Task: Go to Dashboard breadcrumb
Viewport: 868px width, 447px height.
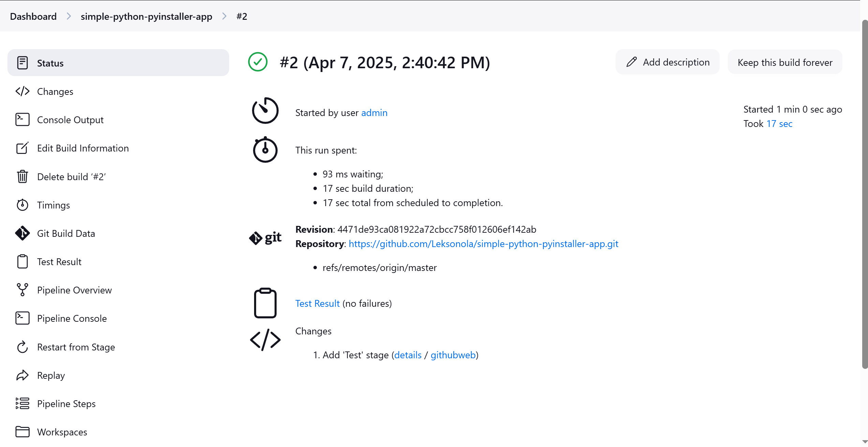Action: pos(33,16)
